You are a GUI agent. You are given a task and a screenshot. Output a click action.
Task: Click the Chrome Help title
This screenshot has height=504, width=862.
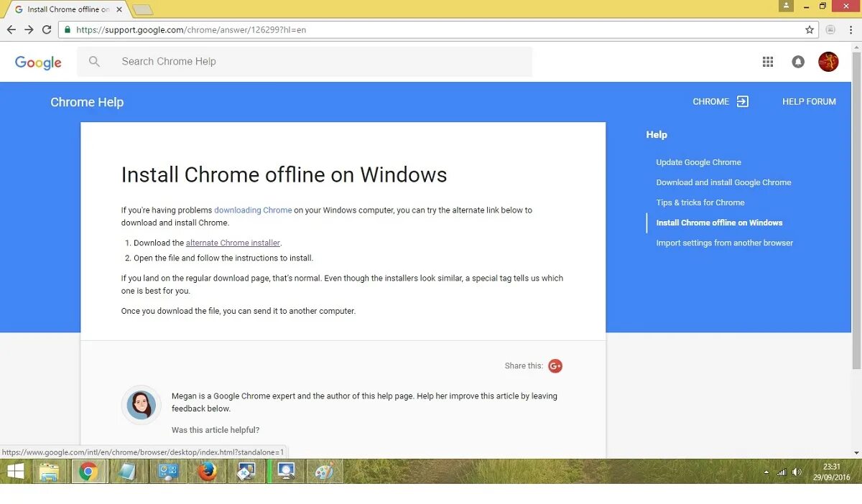tap(87, 102)
